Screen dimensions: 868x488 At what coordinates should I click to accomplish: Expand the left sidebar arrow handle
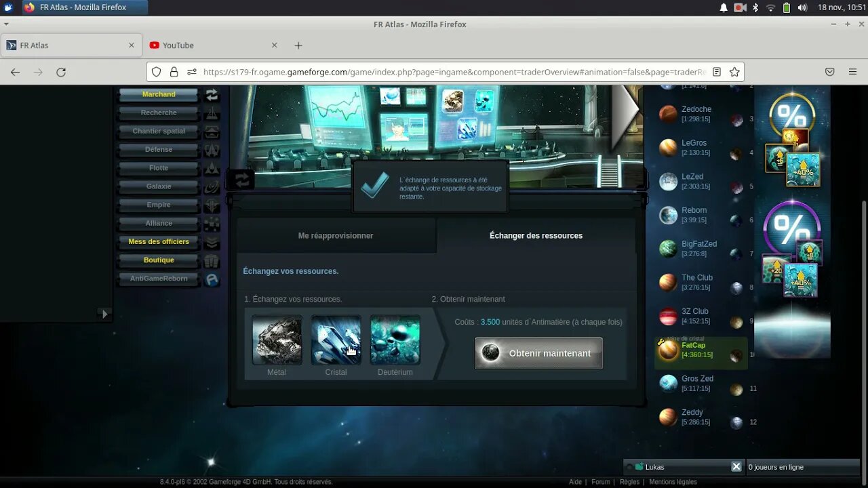tap(104, 314)
